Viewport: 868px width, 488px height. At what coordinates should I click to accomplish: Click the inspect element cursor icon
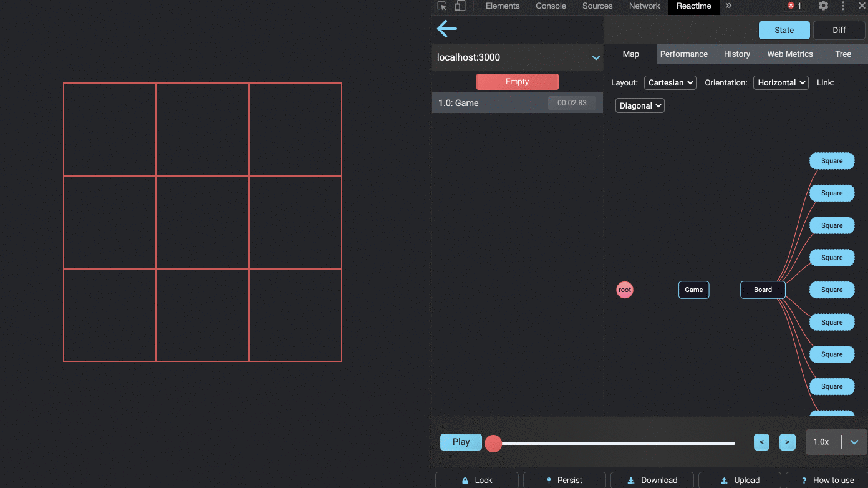point(441,6)
